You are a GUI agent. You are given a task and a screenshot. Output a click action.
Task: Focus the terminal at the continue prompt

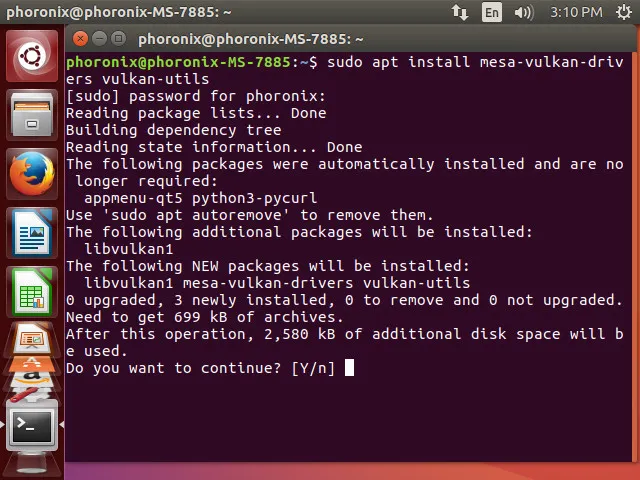coord(349,368)
